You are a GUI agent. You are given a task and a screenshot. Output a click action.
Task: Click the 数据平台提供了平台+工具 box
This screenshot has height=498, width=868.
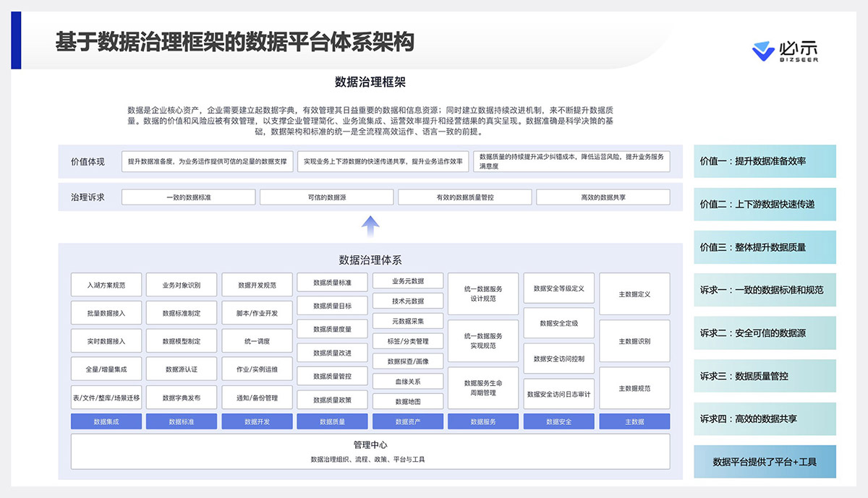[765, 462]
